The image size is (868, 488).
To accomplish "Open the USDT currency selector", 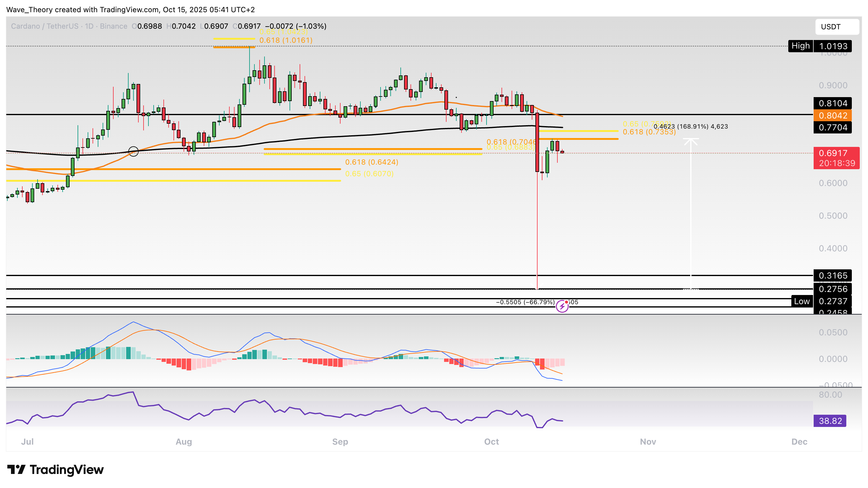I will [x=836, y=27].
